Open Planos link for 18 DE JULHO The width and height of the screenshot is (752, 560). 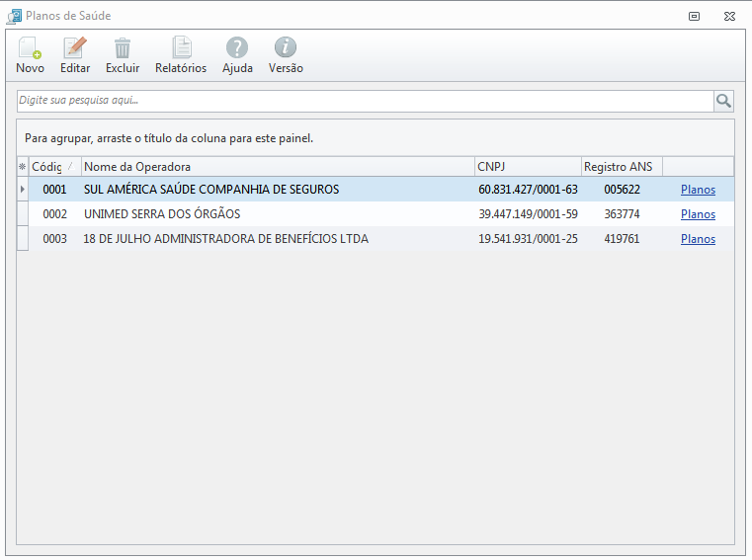click(698, 239)
